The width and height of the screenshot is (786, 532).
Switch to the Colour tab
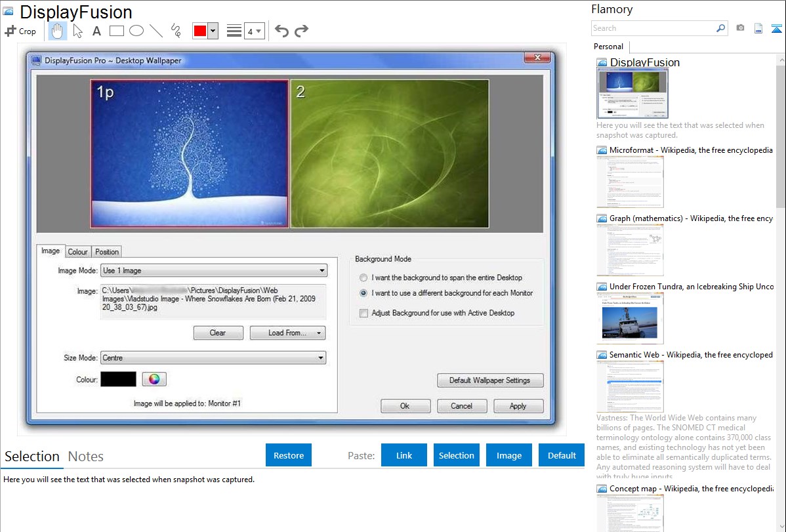pyautogui.click(x=77, y=252)
